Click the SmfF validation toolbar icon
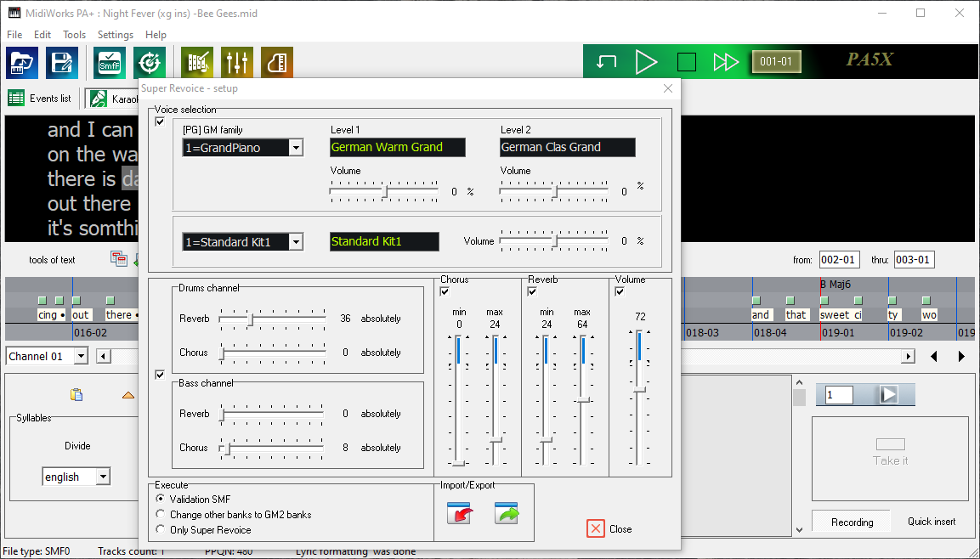 109,62
